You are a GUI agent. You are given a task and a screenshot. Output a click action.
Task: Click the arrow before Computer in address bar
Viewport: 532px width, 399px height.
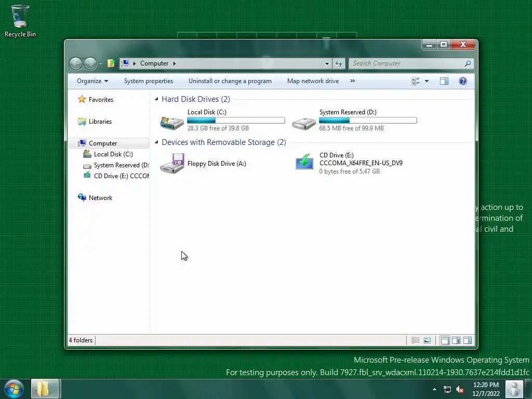click(x=135, y=63)
